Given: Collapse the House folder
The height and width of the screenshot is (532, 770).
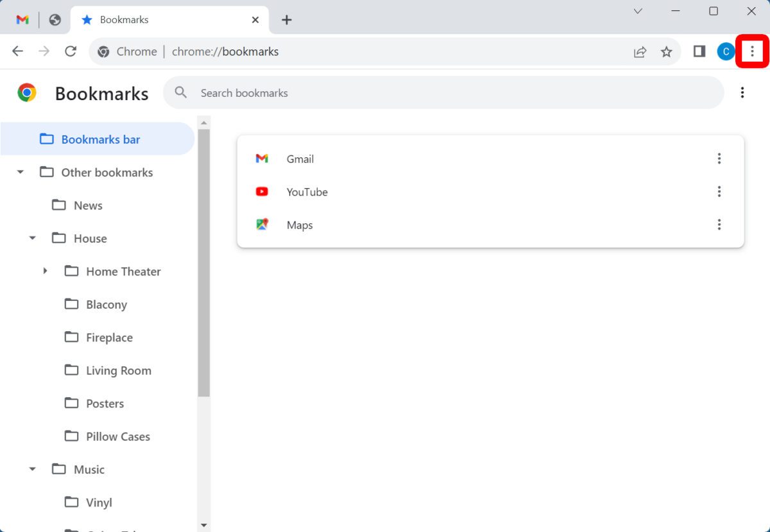Looking at the screenshot, I should [x=33, y=239].
